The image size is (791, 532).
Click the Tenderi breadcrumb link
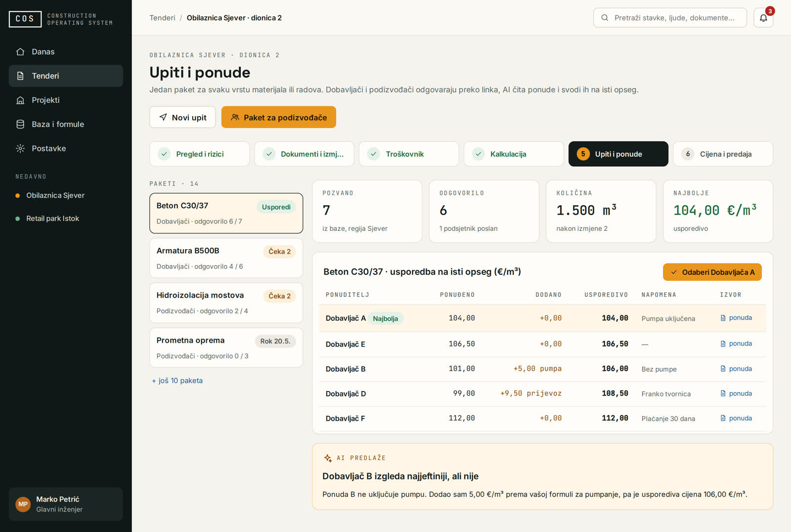pyautogui.click(x=162, y=18)
